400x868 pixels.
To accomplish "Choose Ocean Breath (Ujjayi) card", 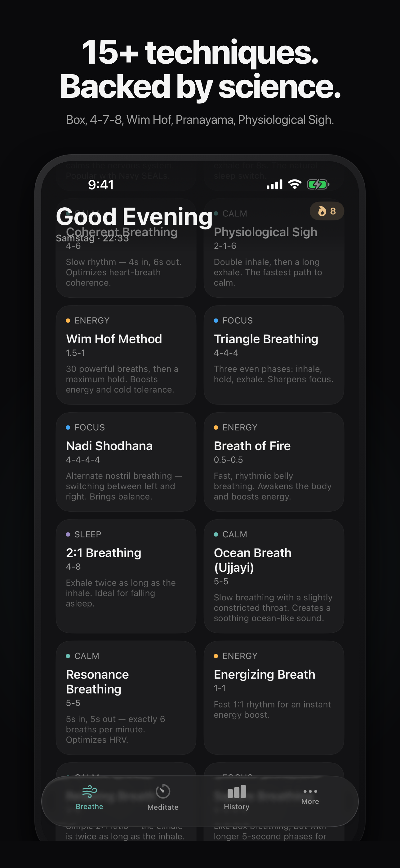I will 274,576.
